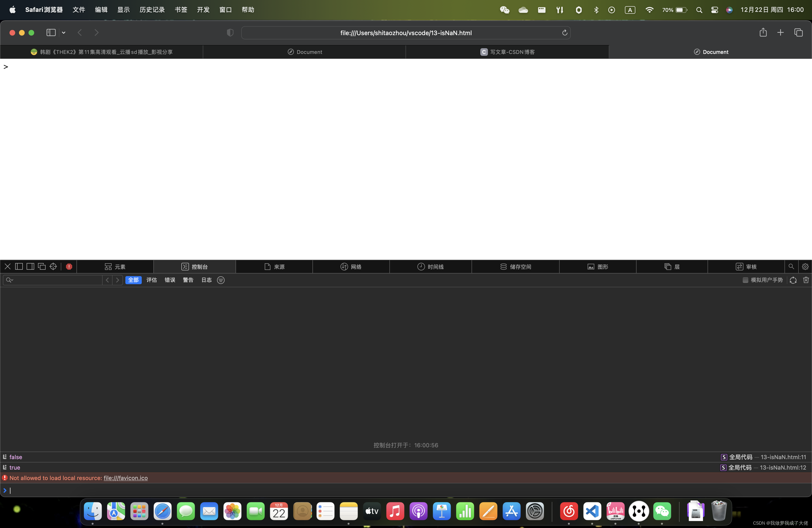The height and width of the screenshot is (528, 812).
Task: Reload the page from the address bar
Action: [564, 33]
